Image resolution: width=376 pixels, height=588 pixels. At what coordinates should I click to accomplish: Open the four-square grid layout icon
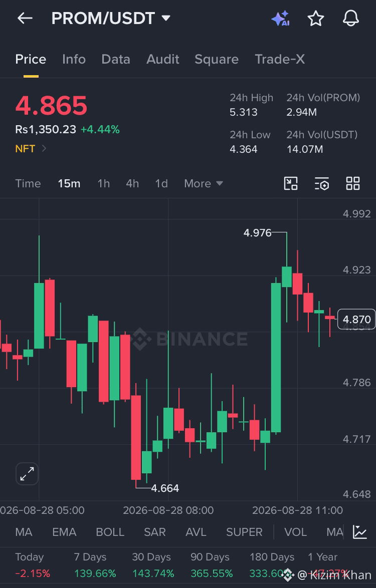[353, 183]
